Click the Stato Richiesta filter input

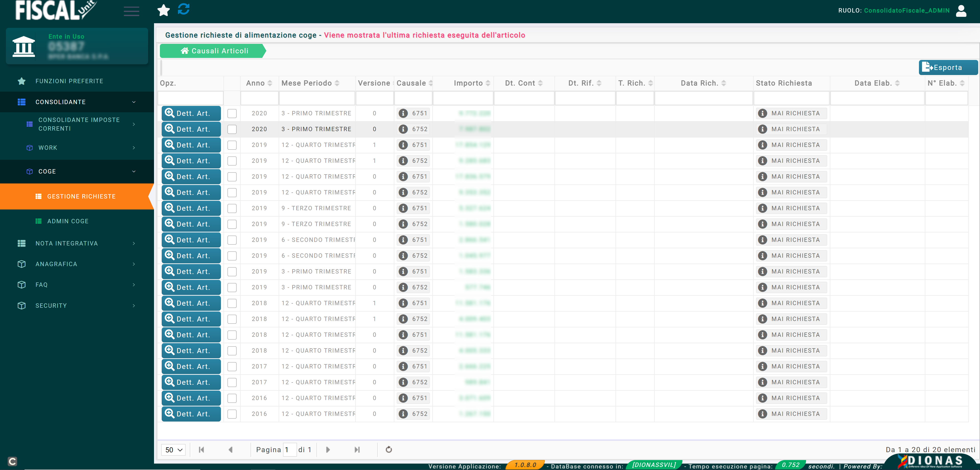click(791, 98)
